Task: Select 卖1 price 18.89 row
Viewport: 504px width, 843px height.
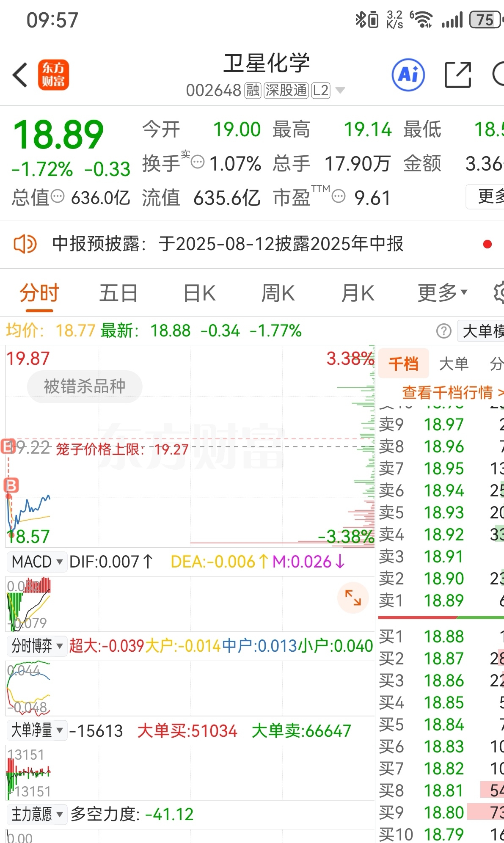Action: point(441,600)
